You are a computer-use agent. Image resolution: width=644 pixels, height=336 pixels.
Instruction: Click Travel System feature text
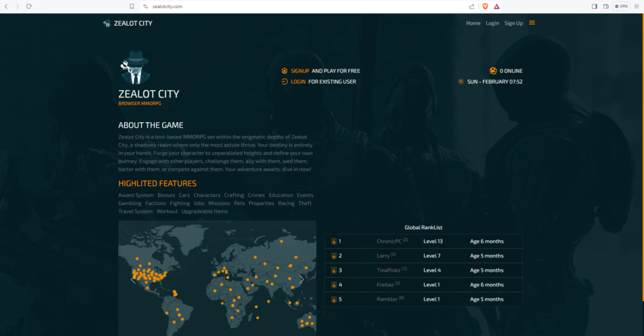tap(136, 211)
